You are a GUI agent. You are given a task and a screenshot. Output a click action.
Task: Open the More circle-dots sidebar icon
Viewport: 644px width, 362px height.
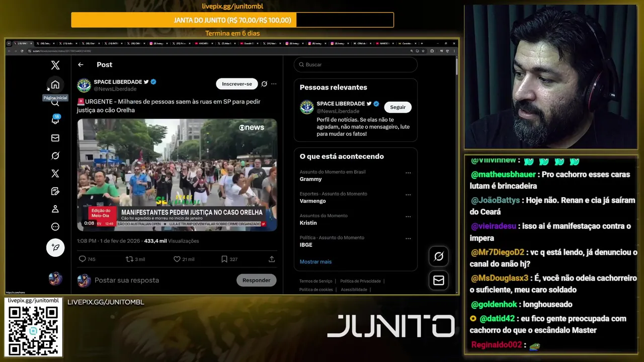click(55, 227)
